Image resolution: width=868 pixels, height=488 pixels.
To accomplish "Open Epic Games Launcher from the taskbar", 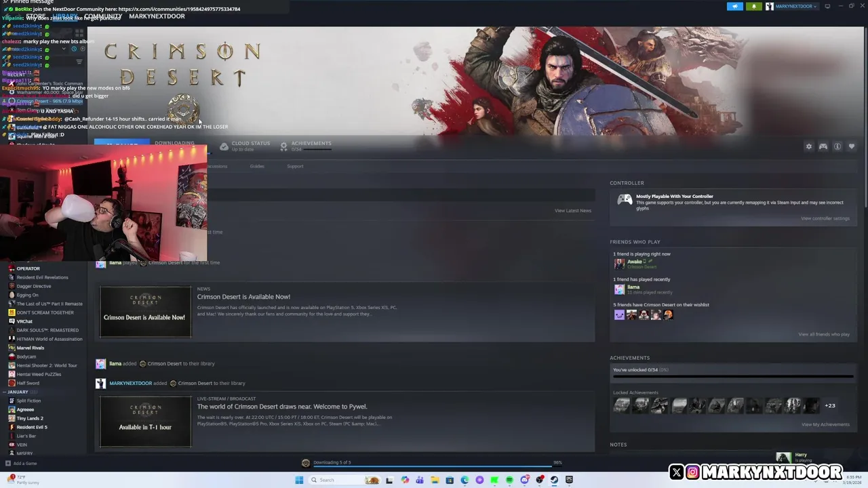I will pyautogui.click(x=569, y=480).
